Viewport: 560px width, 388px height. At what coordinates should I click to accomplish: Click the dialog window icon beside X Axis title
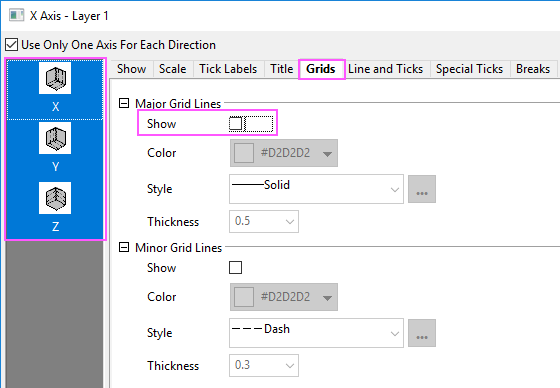coord(16,16)
